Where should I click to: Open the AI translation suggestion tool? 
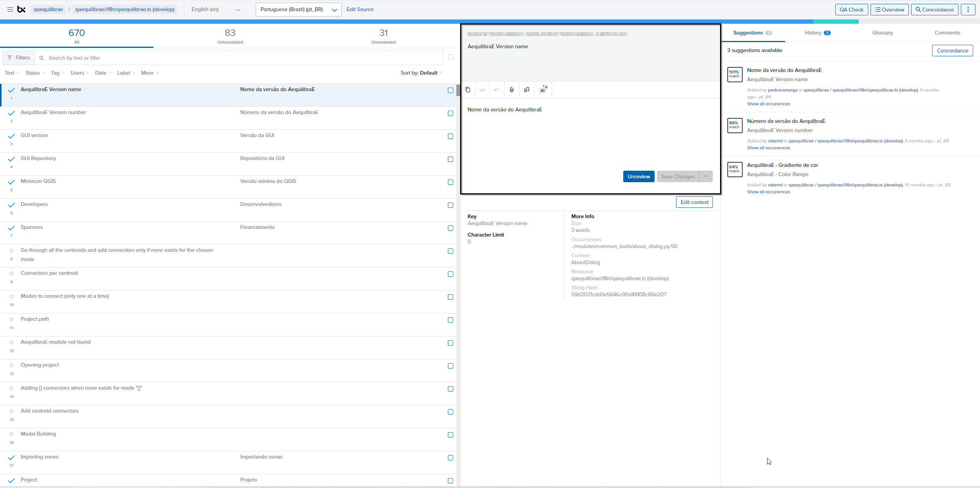543,90
